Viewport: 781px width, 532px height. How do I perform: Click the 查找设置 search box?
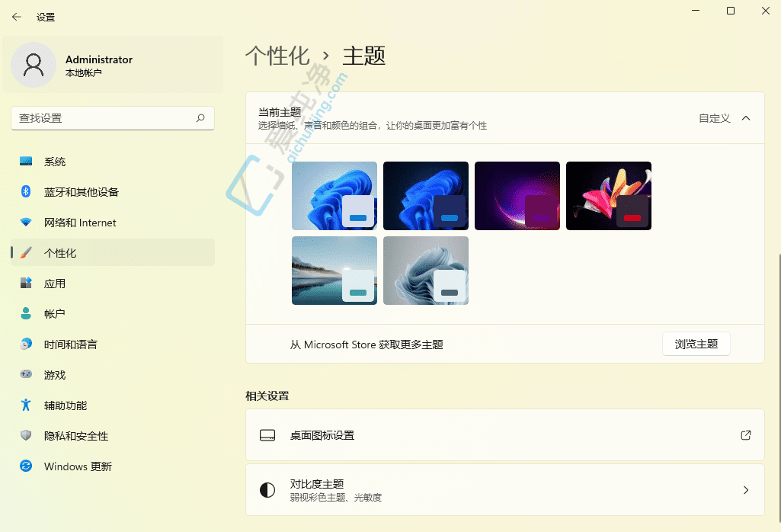[113, 118]
